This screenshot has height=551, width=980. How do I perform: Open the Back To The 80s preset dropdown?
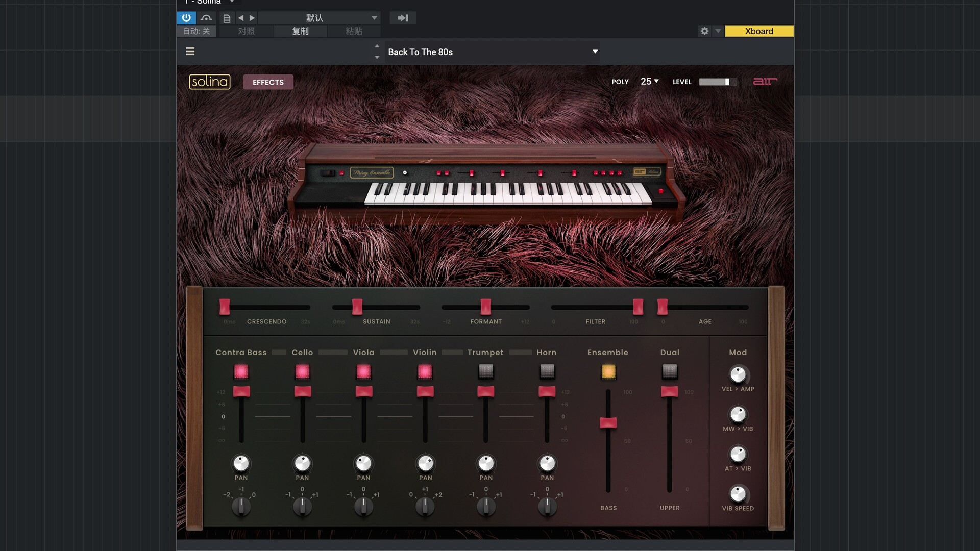(595, 52)
